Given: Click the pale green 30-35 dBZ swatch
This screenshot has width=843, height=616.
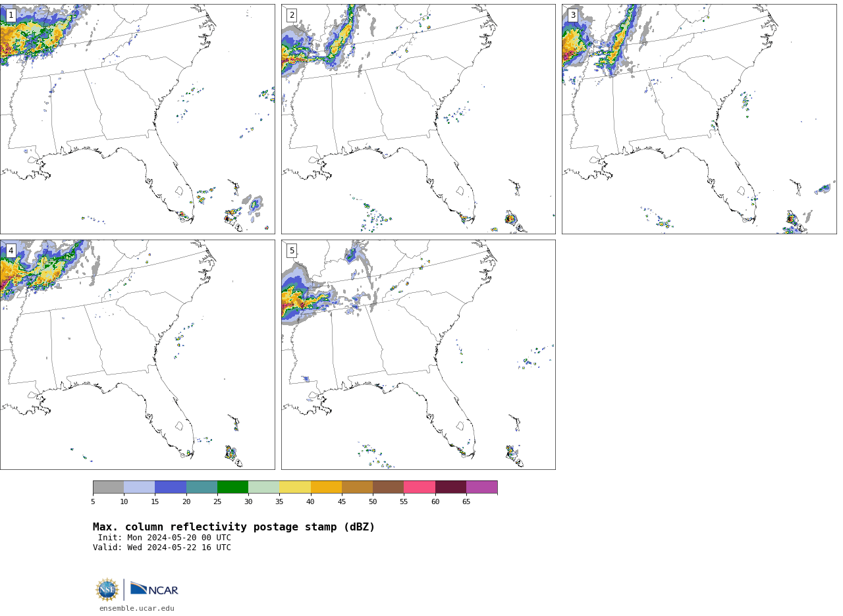Looking at the screenshot, I should (264, 487).
